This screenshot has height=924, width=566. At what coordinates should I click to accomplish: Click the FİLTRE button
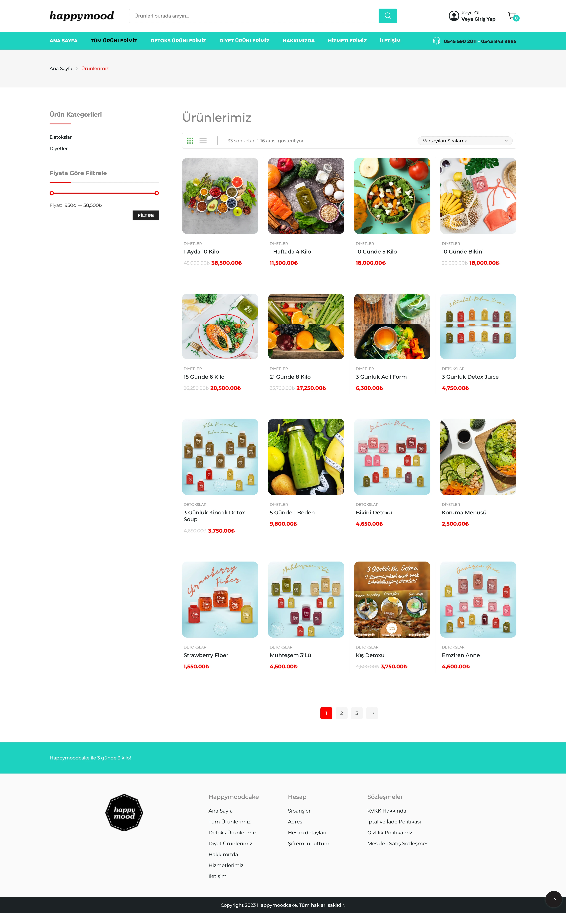coord(146,215)
